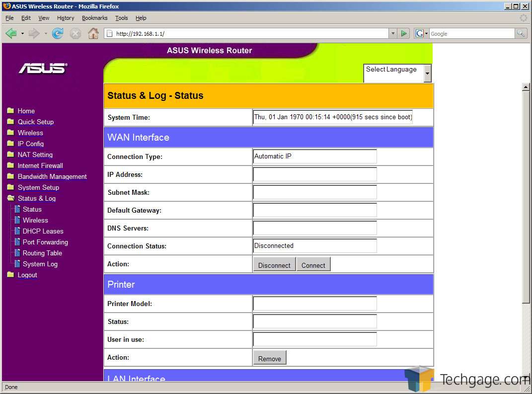Viewport: 532px width, 394px height.
Task: Click the DNS Servers field
Action: coord(315,228)
